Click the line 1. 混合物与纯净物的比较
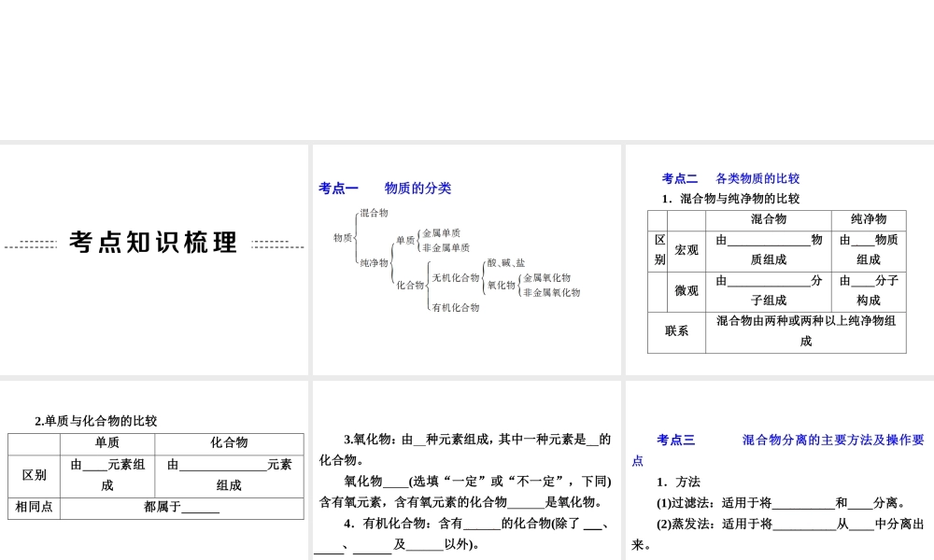This screenshot has height=560, width=934. tap(731, 199)
